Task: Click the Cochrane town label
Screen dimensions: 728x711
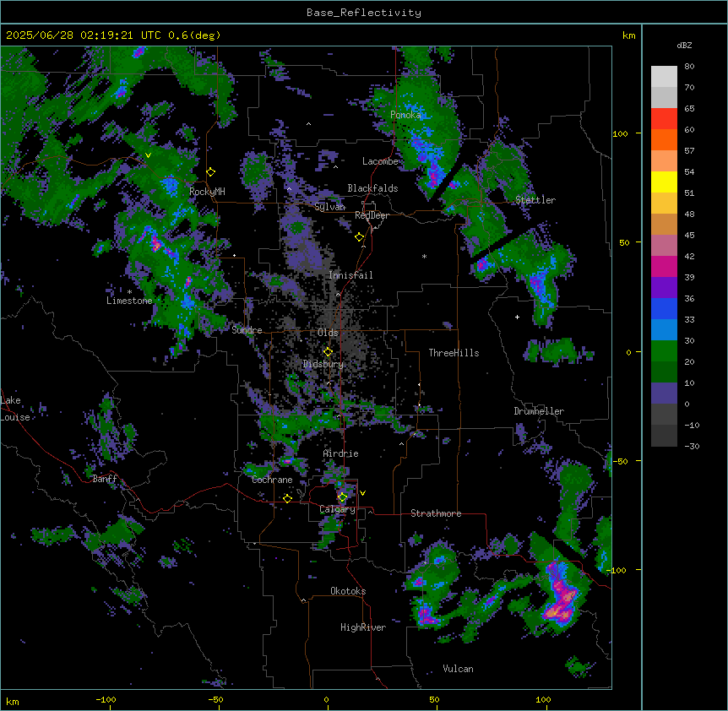Action: click(x=272, y=480)
